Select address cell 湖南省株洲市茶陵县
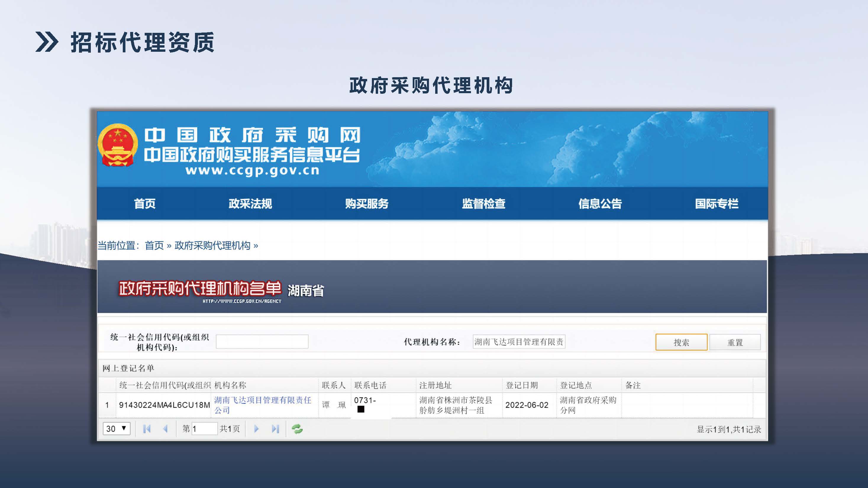 pyautogui.click(x=456, y=405)
